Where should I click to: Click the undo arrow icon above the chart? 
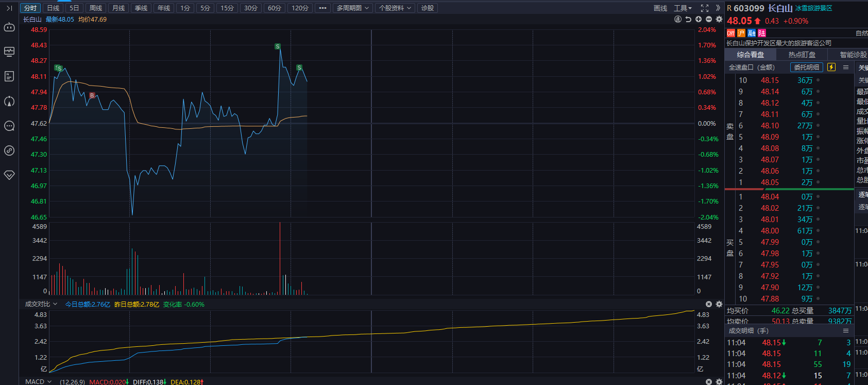(x=688, y=19)
